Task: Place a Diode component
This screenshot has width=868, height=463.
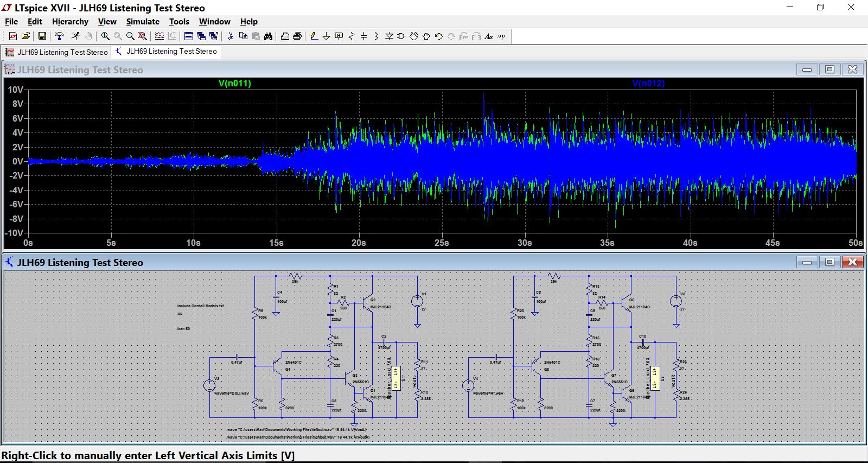Action: click(389, 36)
